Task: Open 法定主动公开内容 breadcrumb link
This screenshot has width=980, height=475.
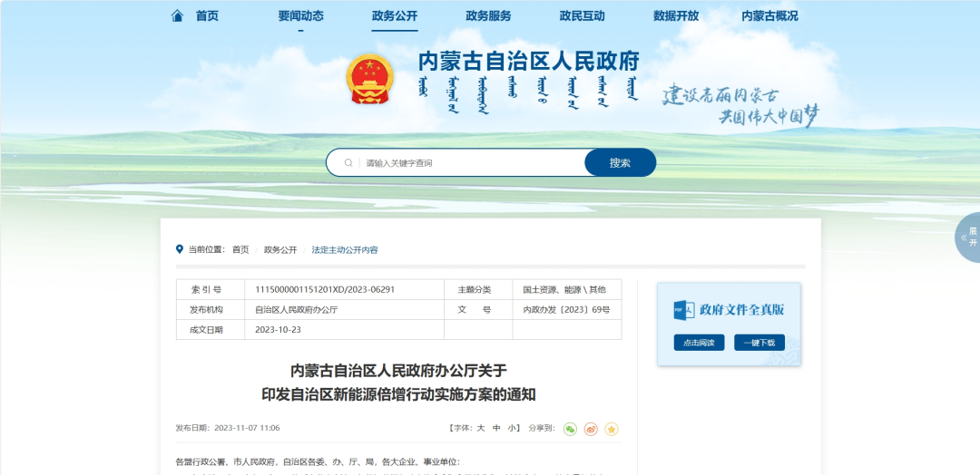Action: [x=345, y=249]
